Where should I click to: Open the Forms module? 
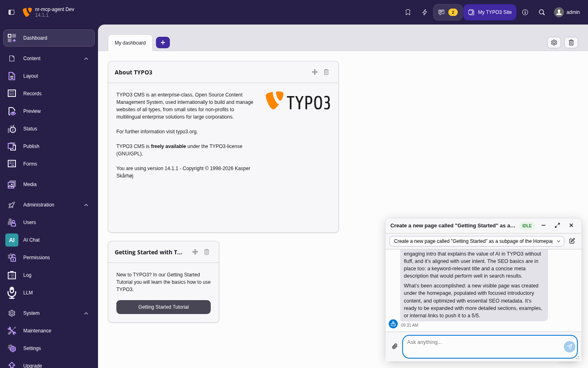[49, 164]
